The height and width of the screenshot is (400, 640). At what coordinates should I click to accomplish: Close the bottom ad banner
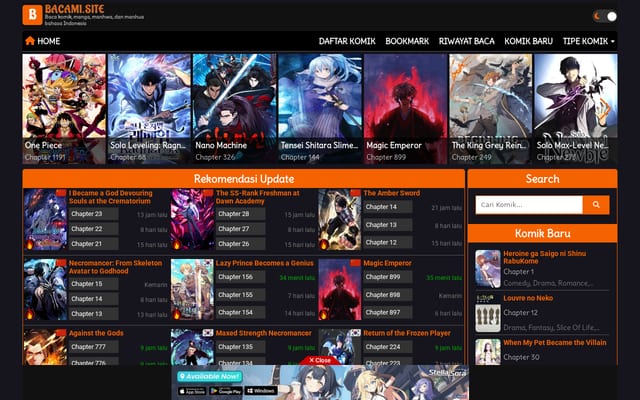tap(320, 360)
